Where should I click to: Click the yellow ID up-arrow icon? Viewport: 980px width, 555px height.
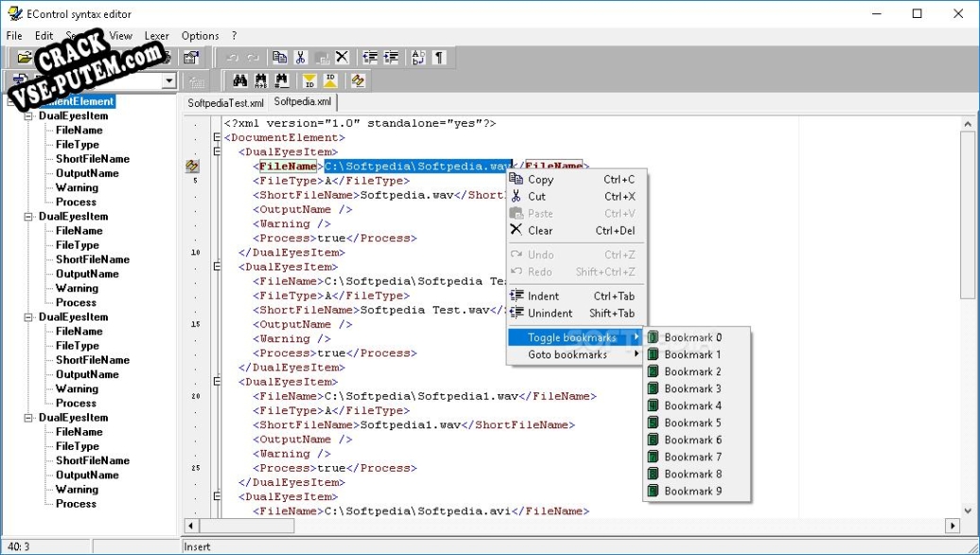330,80
